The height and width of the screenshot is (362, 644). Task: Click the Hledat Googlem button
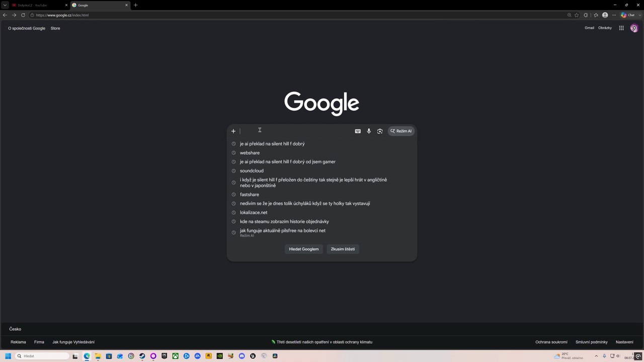tap(304, 249)
